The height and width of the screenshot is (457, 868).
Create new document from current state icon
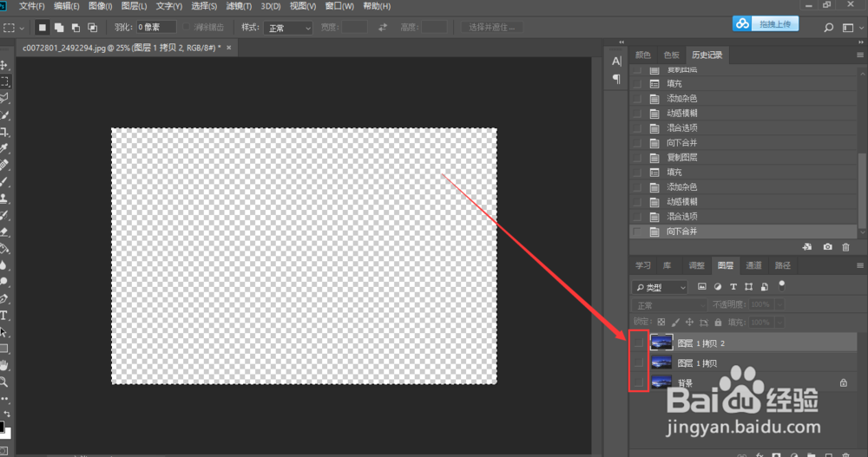click(807, 247)
